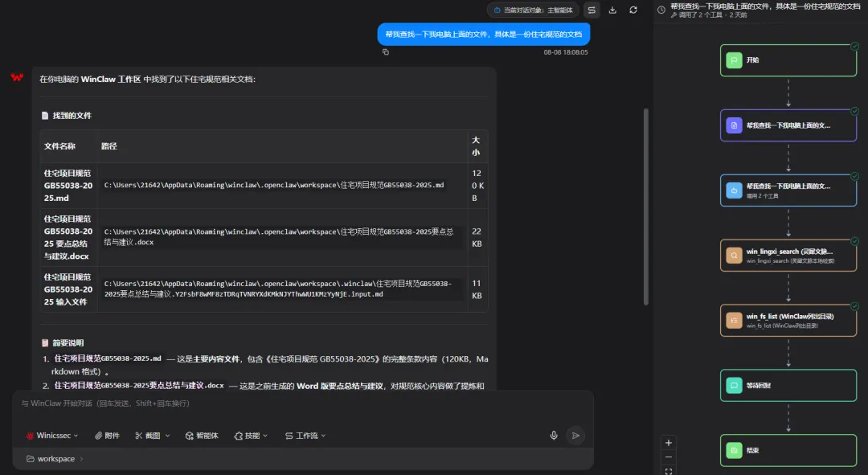Click the 大小 column header
868x475 pixels.
pyautogui.click(x=476, y=146)
